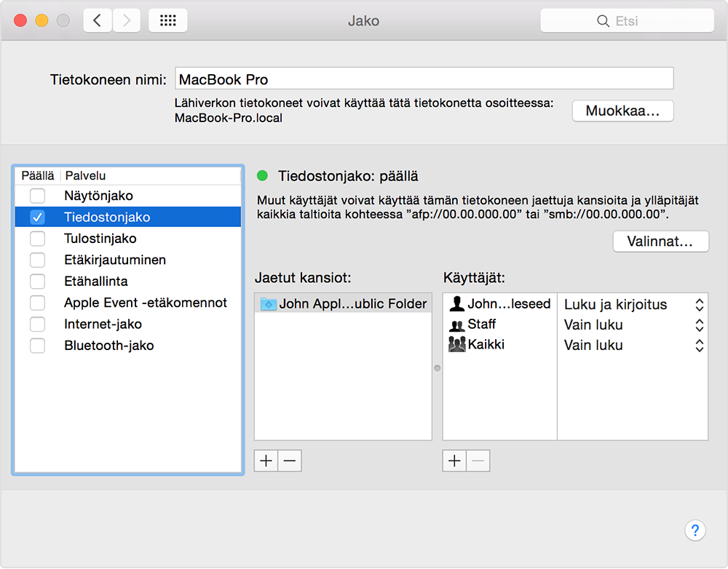This screenshot has height=569, width=728.
Task: Select the Luku ja kirjoitus permission text
Action: [x=615, y=304]
